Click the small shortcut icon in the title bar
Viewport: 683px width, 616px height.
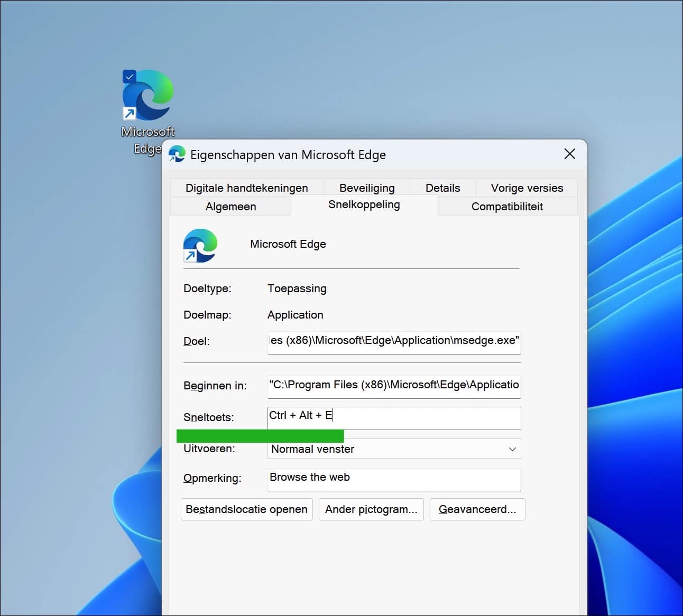(177, 154)
